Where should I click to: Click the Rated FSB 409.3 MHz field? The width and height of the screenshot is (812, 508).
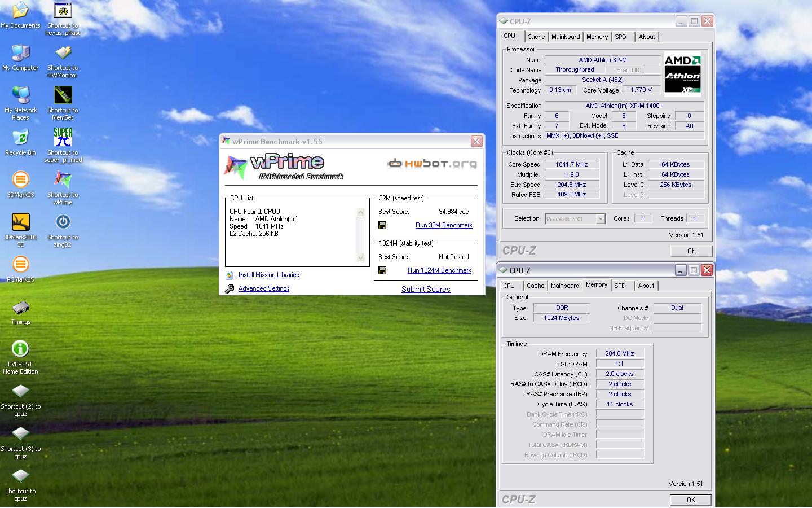[x=572, y=194]
